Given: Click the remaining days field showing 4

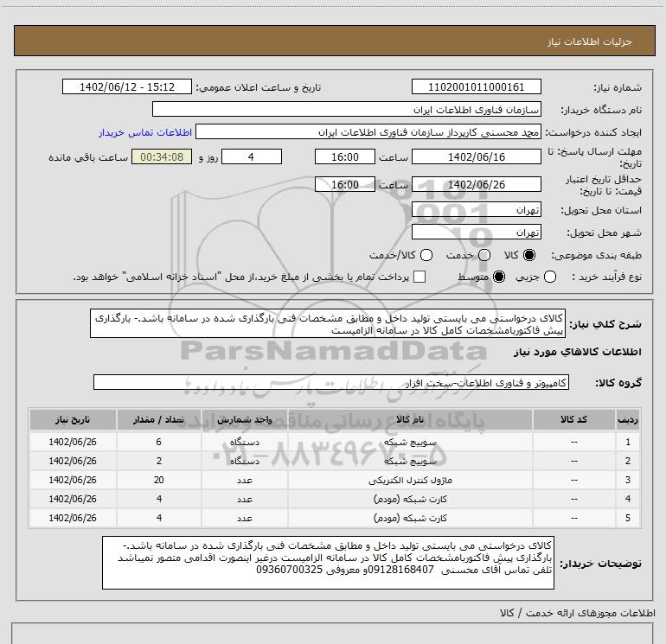Looking at the screenshot, I should [x=252, y=157].
